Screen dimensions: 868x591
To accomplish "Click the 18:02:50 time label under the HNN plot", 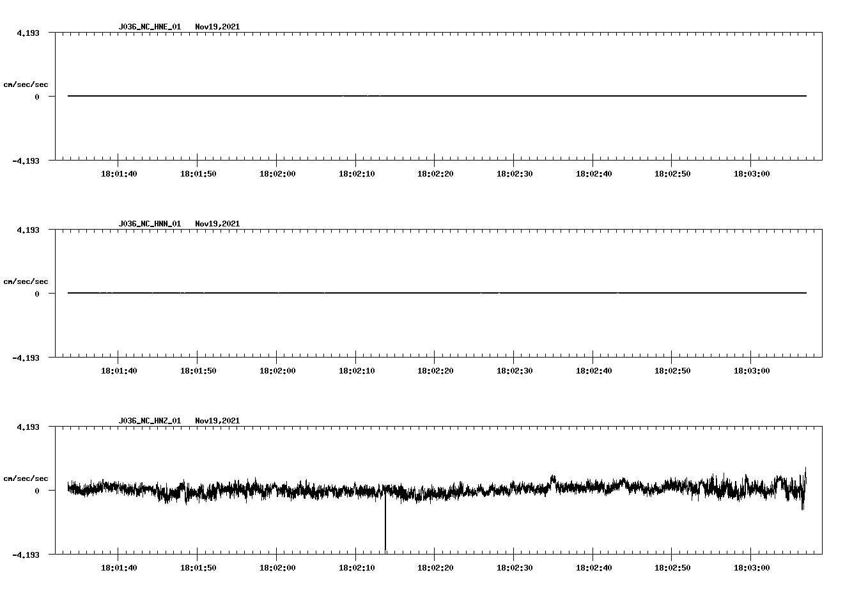I will [672, 371].
